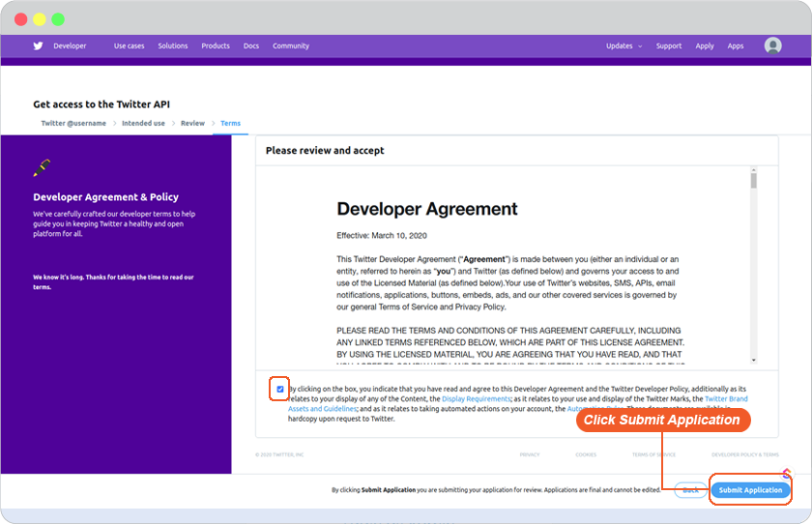Open the Display Requirements link

point(476,398)
